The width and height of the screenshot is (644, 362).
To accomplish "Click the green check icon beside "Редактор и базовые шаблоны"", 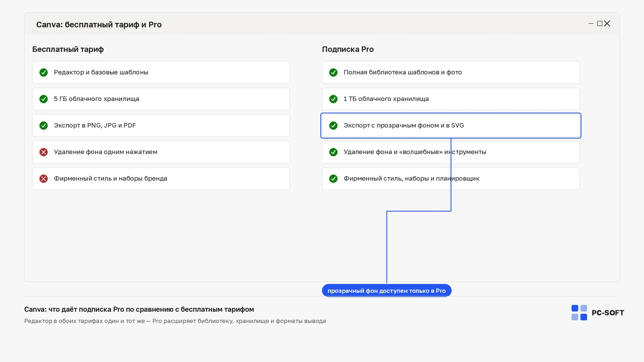I will pyautogui.click(x=43, y=72).
